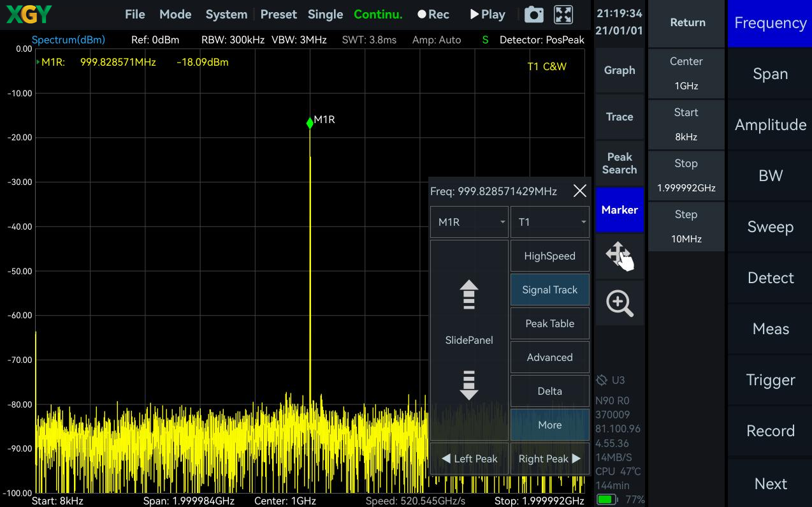Jump to Left Peak

click(x=469, y=459)
